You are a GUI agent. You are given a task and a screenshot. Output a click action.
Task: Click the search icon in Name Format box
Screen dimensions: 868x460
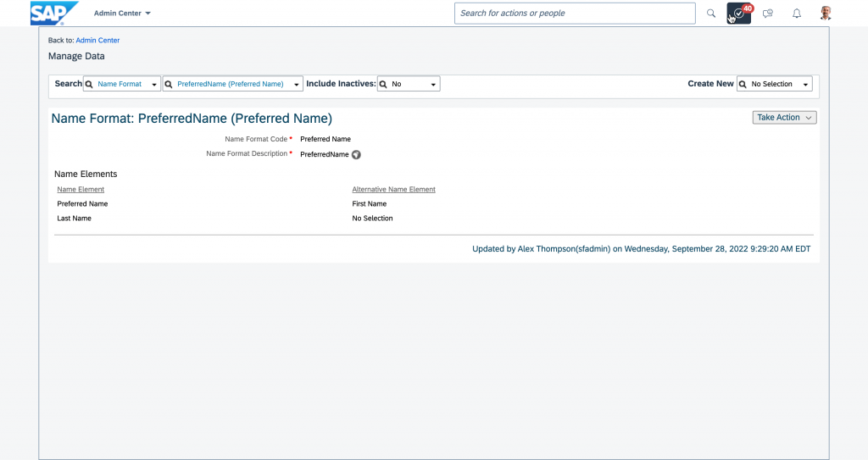pyautogui.click(x=89, y=84)
